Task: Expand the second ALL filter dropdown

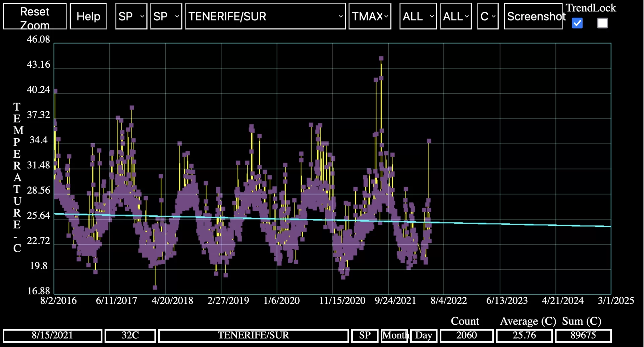Action: click(455, 16)
